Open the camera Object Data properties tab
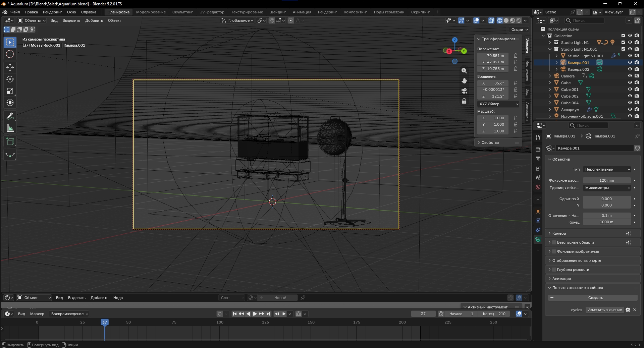Image resolution: width=644 pixels, height=348 pixels. (x=538, y=239)
